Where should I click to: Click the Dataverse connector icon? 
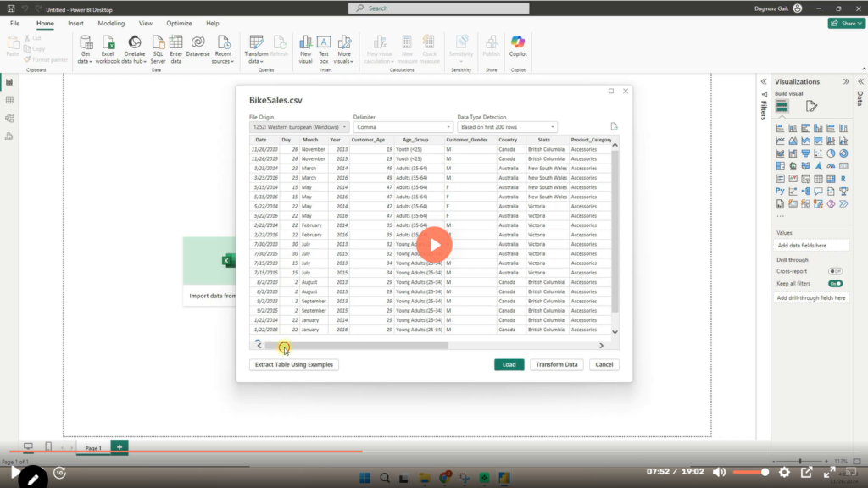point(198,46)
